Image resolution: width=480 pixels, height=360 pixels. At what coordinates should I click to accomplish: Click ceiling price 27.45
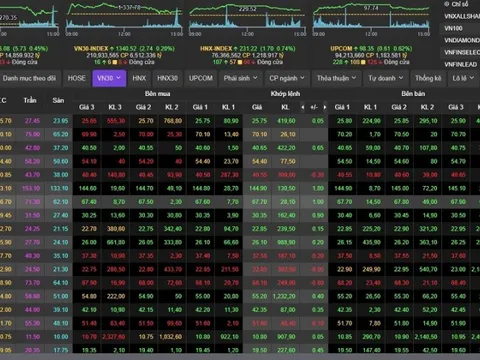pos(32,121)
